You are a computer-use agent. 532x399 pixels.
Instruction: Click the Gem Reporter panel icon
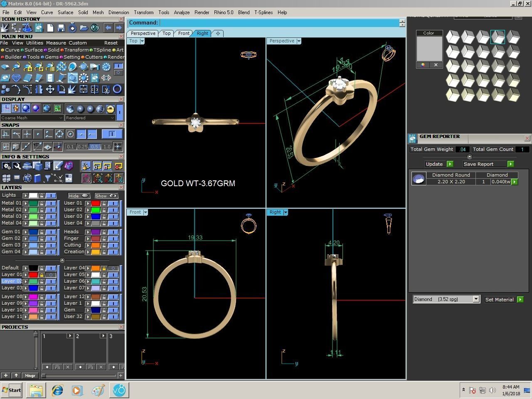click(412, 138)
